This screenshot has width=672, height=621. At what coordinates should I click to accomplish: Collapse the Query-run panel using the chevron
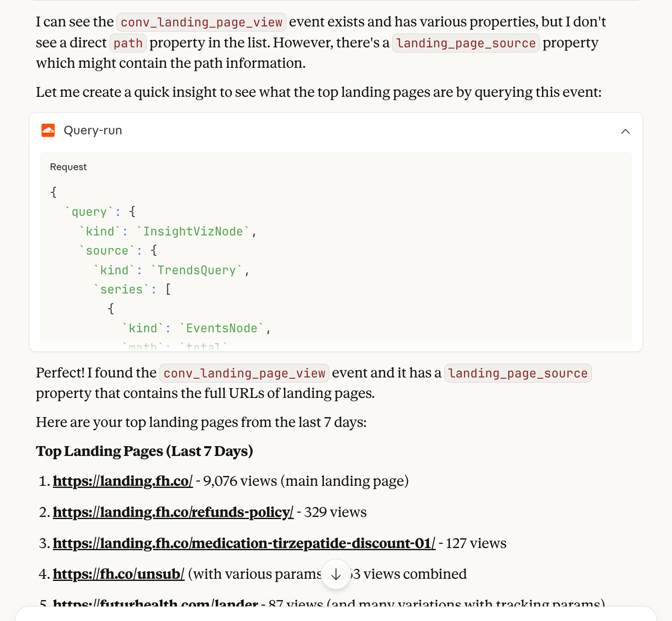[x=625, y=131]
